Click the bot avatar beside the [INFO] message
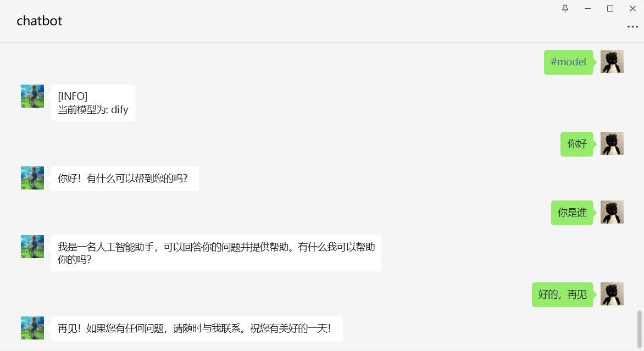This screenshot has height=351, width=644. [32, 96]
